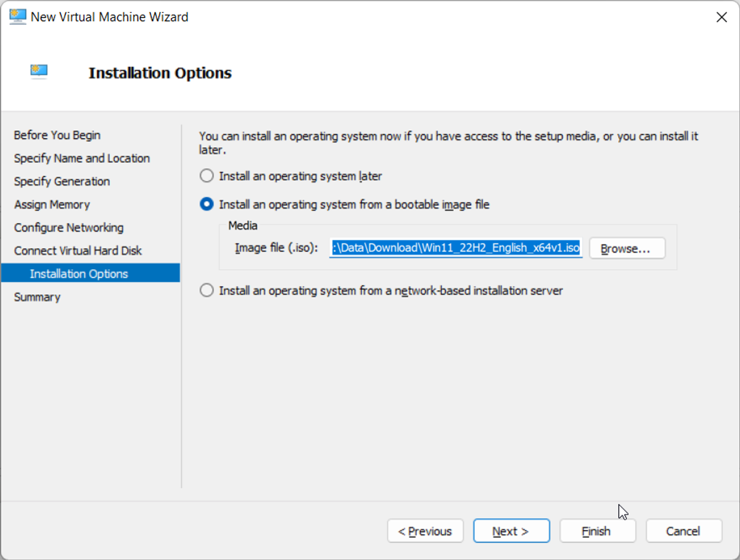This screenshot has width=740, height=560.
Task: Go back with the Previous button
Action: pyautogui.click(x=425, y=531)
